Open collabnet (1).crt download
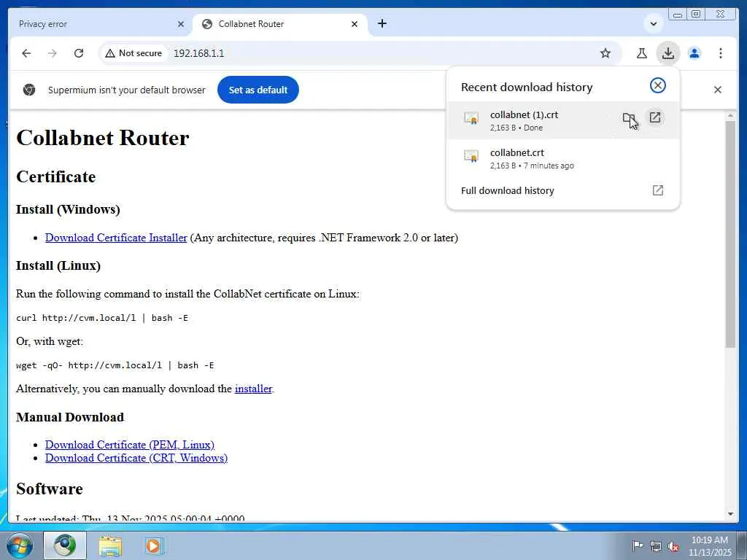Screen dimensions: 747x560 click(x=655, y=117)
